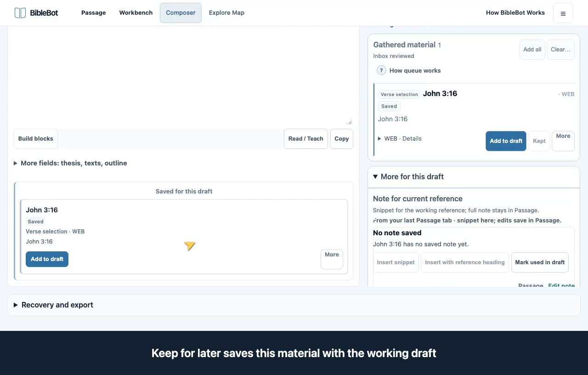Click the BibleBot brand name

[44, 13]
